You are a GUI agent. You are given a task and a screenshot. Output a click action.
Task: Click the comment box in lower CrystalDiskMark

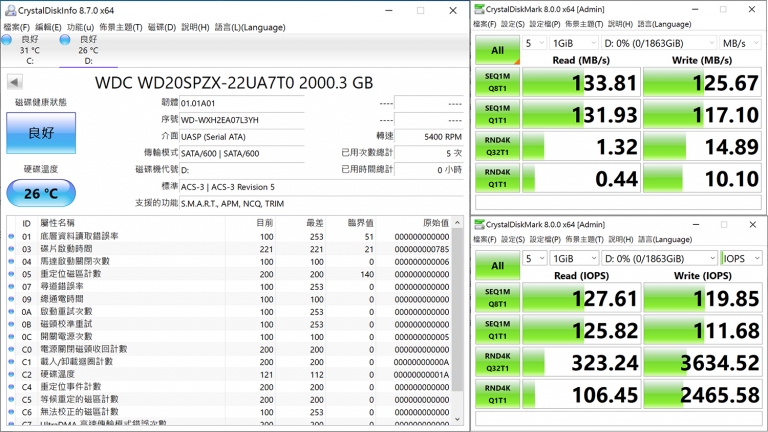(618, 418)
